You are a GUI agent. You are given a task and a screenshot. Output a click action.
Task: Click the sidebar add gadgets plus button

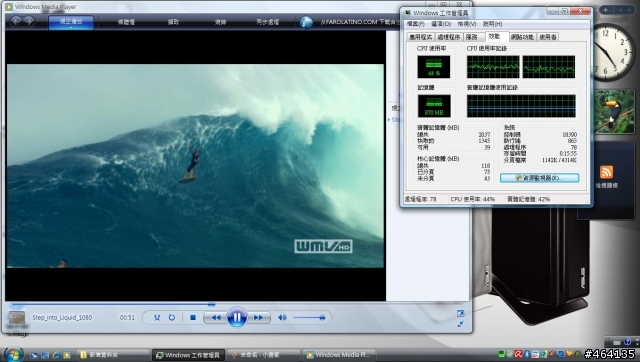606,9
